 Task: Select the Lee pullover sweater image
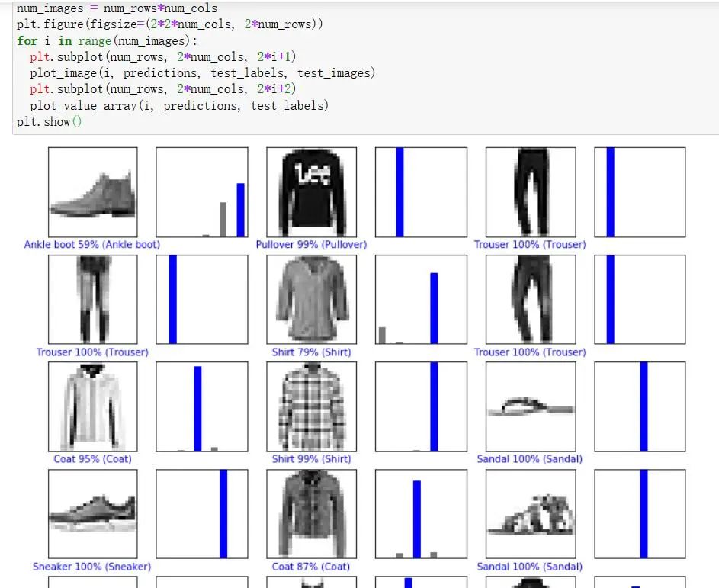(x=311, y=192)
